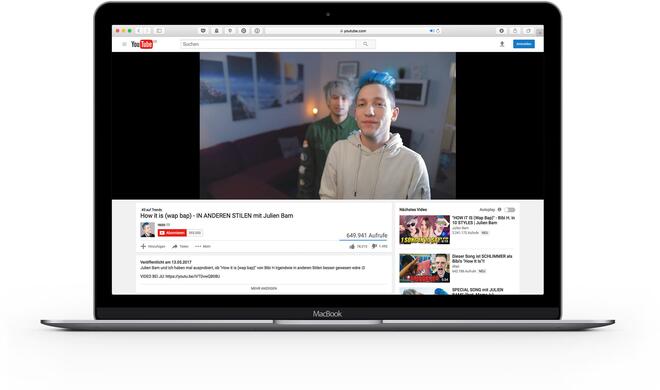Toggle the Autoplay switch
660x390 pixels.
510,210
